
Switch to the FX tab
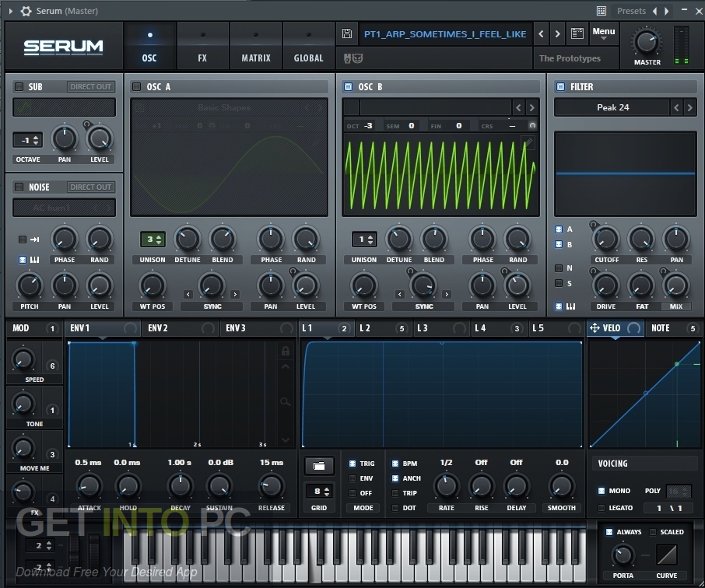pyautogui.click(x=202, y=47)
